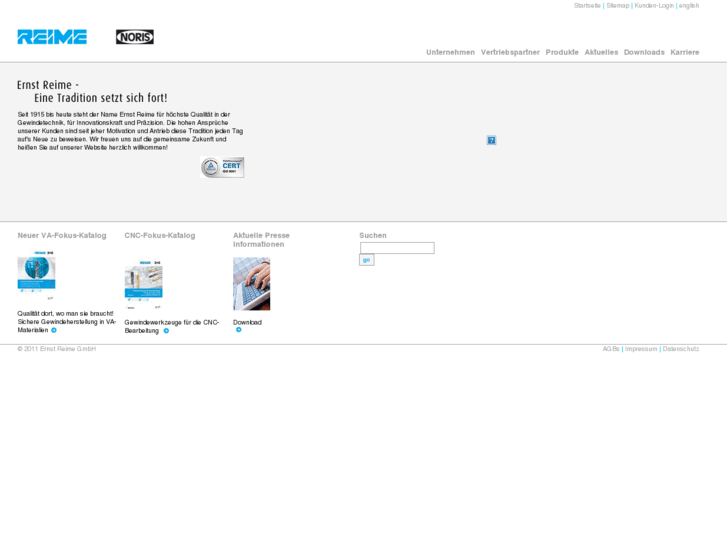Switch to english language

689,6
